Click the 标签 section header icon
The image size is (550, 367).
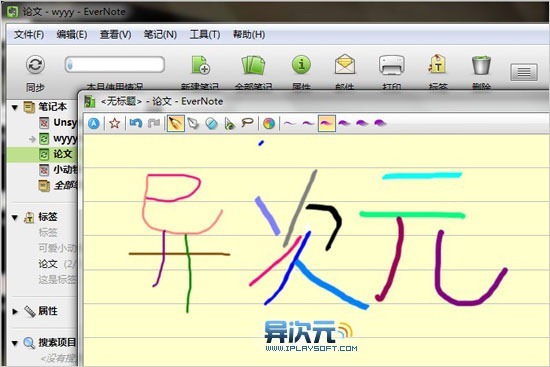29,218
